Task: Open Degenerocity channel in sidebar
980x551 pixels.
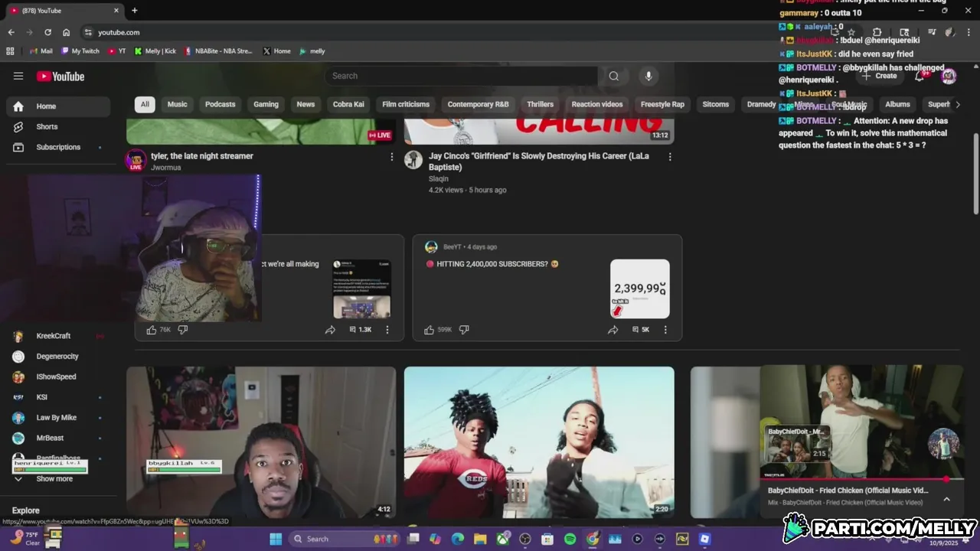Action: point(58,357)
